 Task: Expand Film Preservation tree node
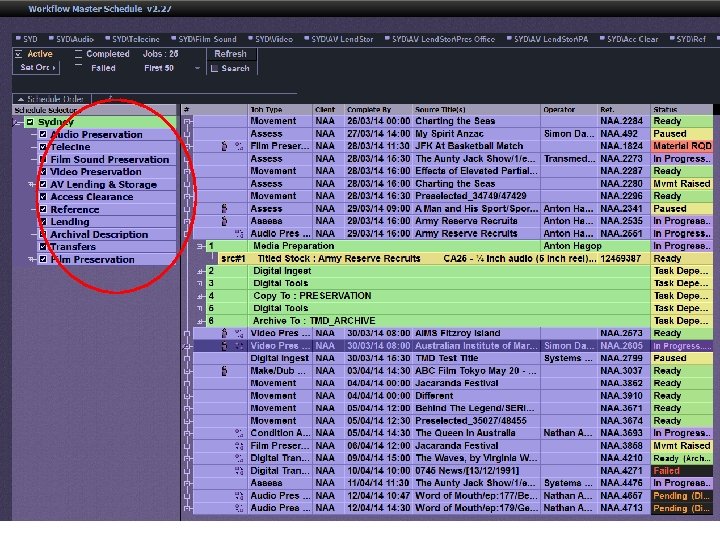tap(32, 259)
